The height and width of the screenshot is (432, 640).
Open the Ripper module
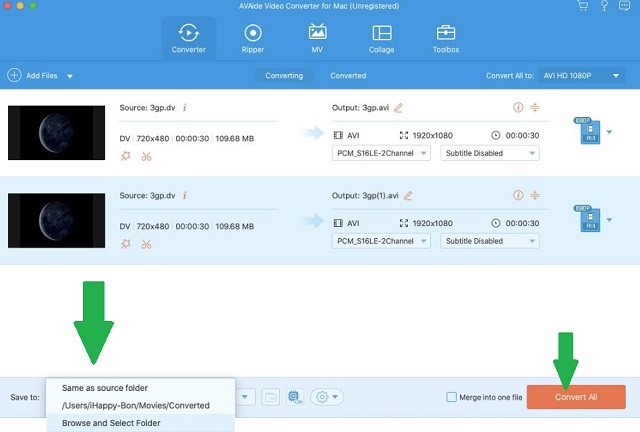point(252,38)
